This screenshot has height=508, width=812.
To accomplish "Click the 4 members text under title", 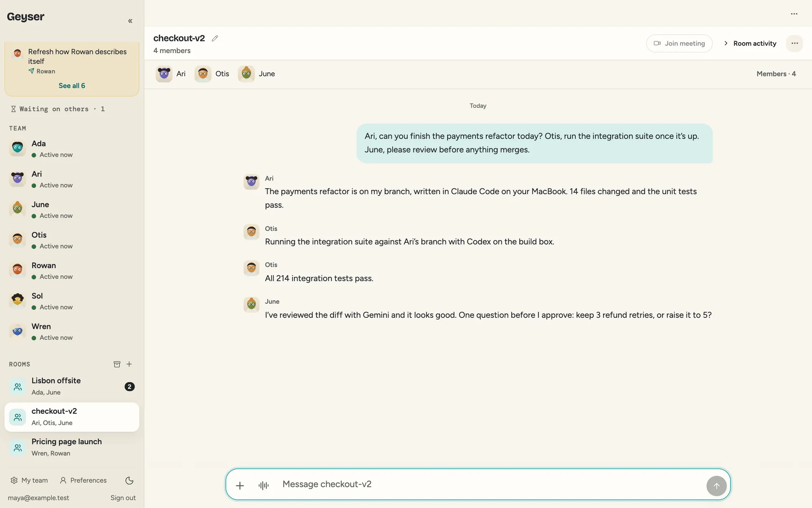I will (172, 51).
